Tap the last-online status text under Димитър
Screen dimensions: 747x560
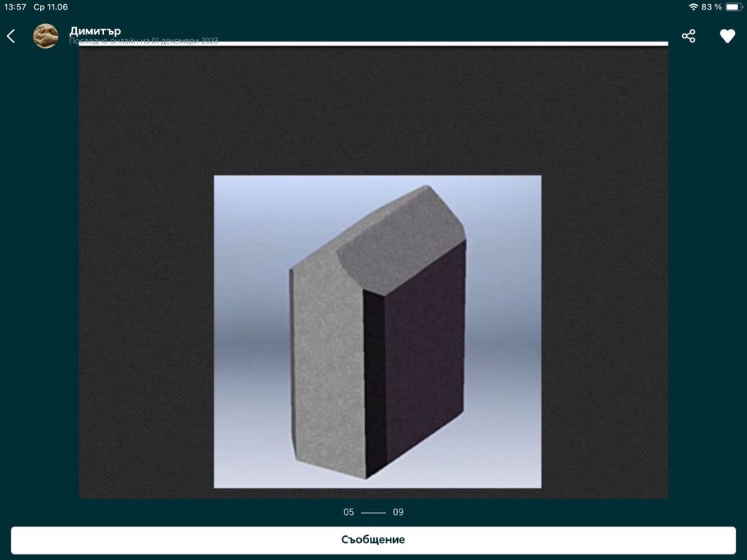click(143, 41)
